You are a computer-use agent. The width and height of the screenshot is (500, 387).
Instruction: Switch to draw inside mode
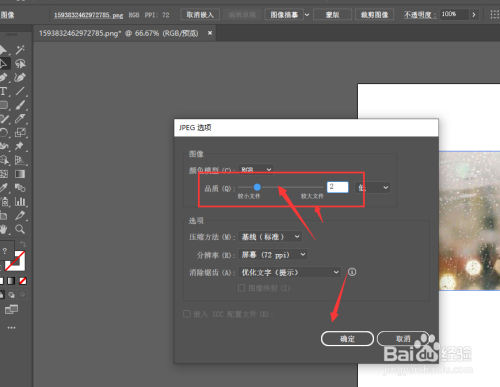pyautogui.click(x=23, y=295)
